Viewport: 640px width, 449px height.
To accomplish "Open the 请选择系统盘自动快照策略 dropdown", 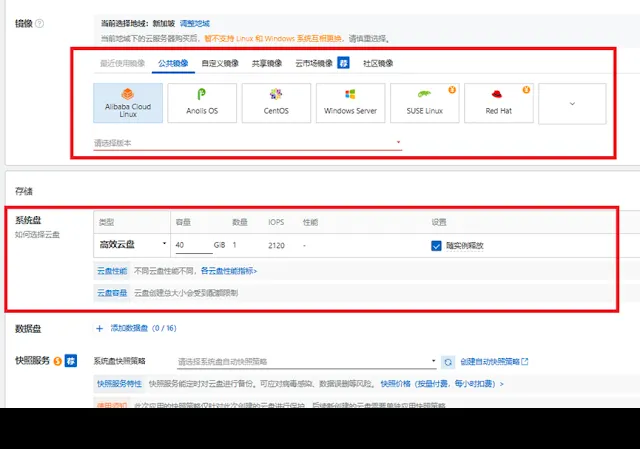I will point(307,362).
